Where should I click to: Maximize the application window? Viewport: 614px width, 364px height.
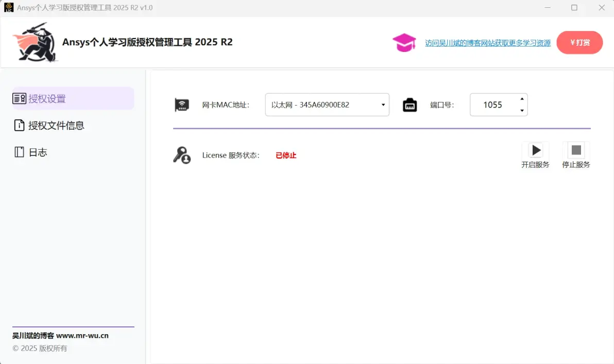pos(574,7)
